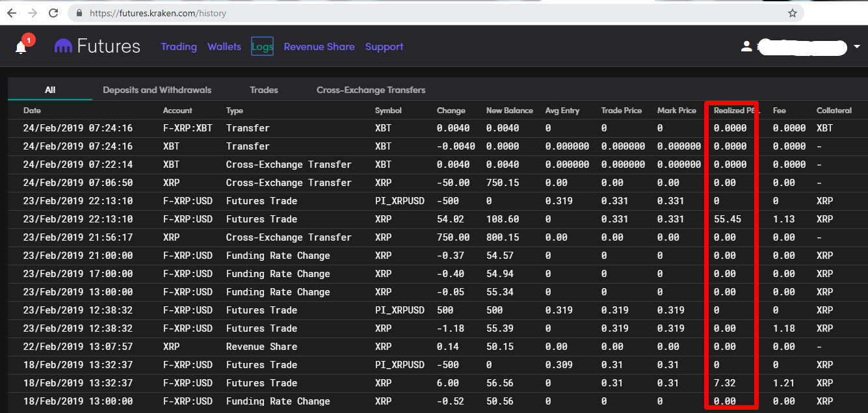Viewport: 868px width, 413px height.
Task: Click the Fee column header
Action: pyautogui.click(x=780, y=111)
